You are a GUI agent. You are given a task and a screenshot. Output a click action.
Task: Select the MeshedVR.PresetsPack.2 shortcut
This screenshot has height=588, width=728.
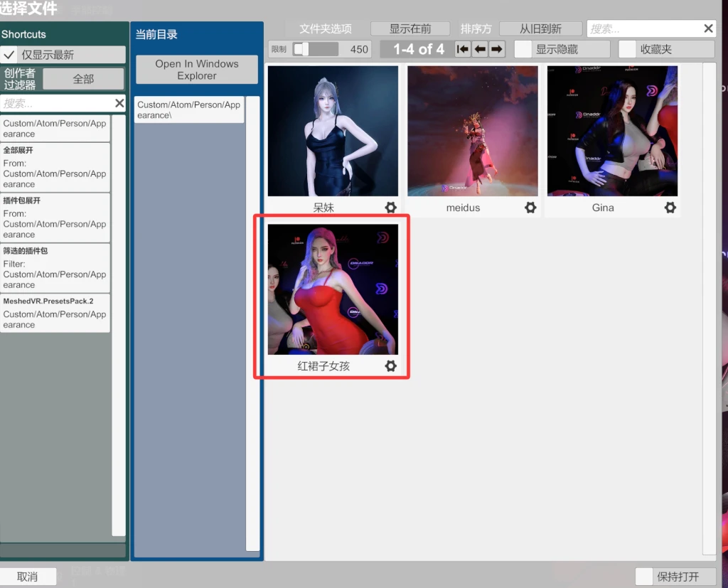55,313
